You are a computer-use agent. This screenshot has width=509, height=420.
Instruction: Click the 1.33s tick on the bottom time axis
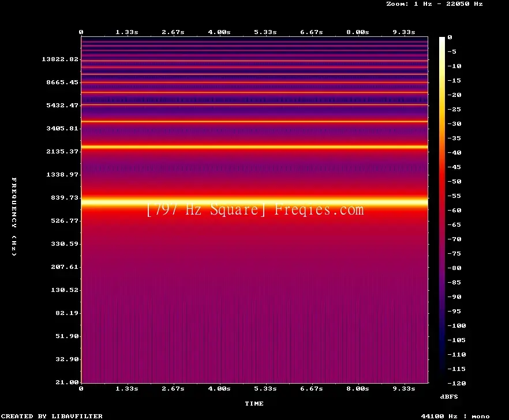tap(127, 388)
